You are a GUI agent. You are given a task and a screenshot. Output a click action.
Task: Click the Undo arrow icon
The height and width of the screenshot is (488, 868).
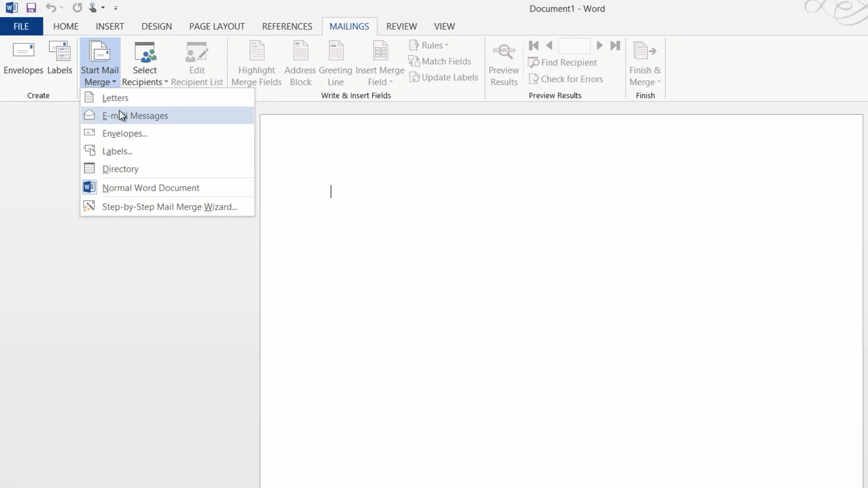(x=50, y=8)
